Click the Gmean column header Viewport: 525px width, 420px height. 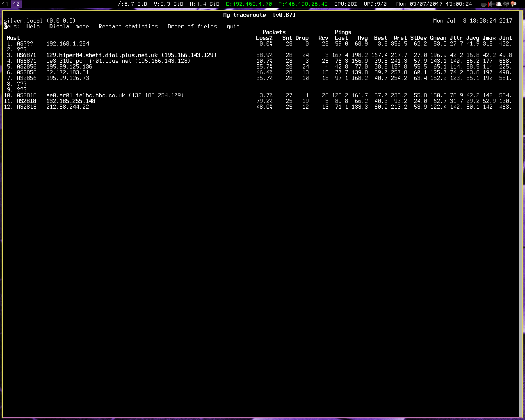(438, 38)
